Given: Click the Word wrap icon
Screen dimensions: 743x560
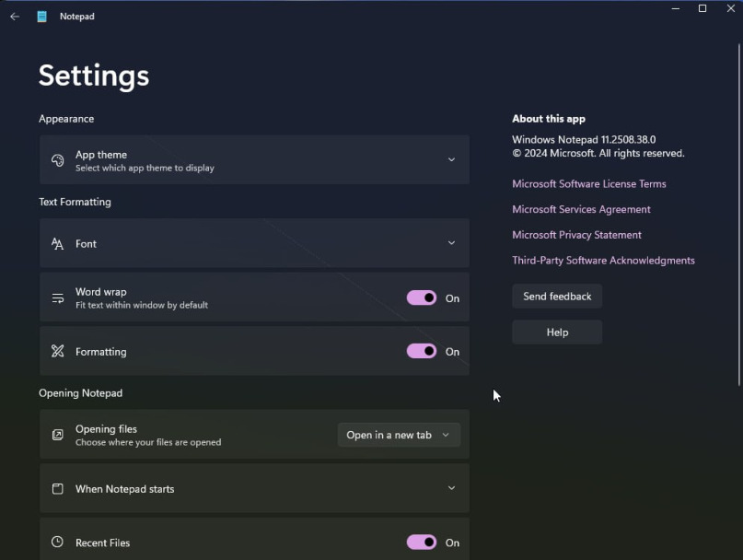Looking at the screenshot, I should (x=57, y=297).
